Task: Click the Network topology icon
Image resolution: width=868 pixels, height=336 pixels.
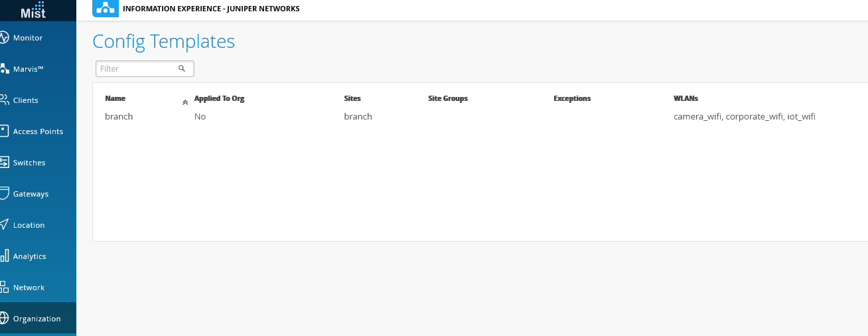Action: click(4, 288)
